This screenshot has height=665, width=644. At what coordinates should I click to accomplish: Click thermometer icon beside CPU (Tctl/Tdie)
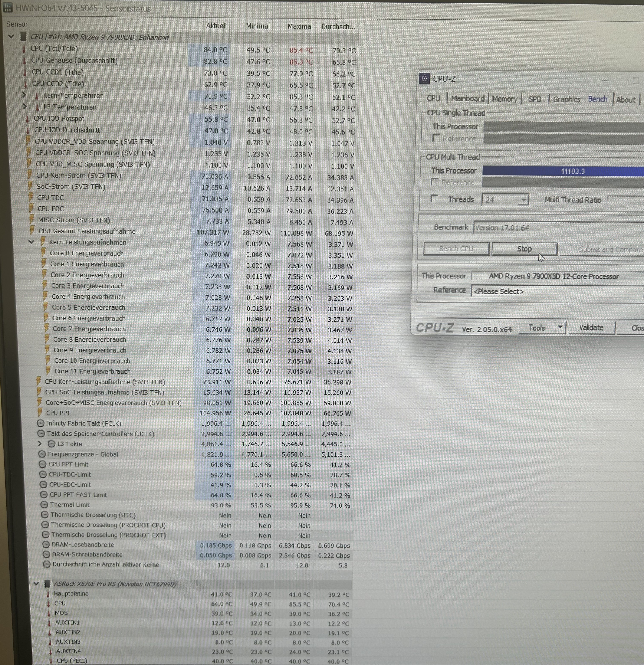point(24,49)
